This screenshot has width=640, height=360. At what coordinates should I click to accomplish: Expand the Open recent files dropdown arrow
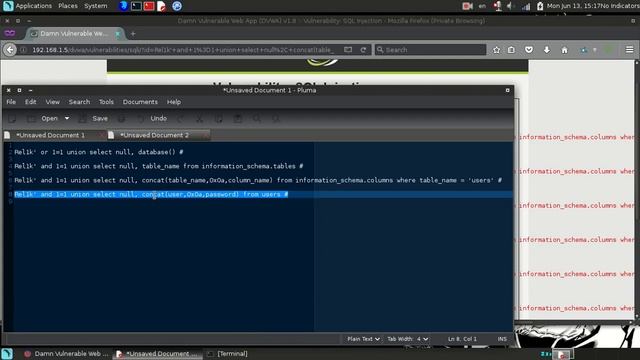point(67,118)
